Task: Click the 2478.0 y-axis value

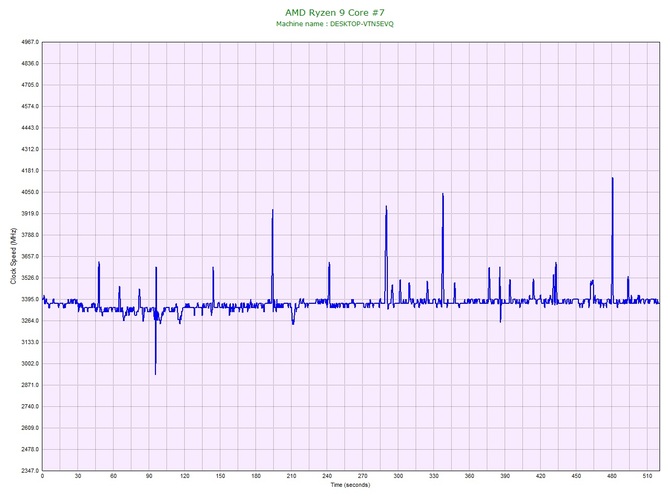Action: (x=30, y=449)
